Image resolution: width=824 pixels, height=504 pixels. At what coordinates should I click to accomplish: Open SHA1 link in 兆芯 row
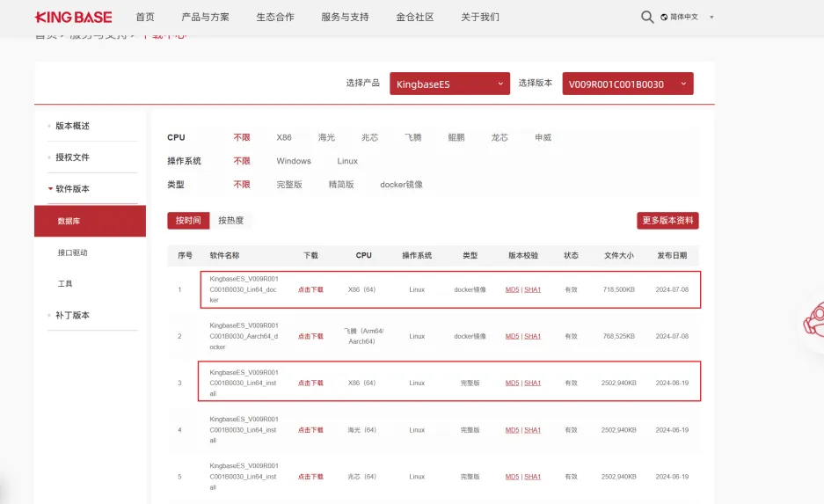click(532, 477)
